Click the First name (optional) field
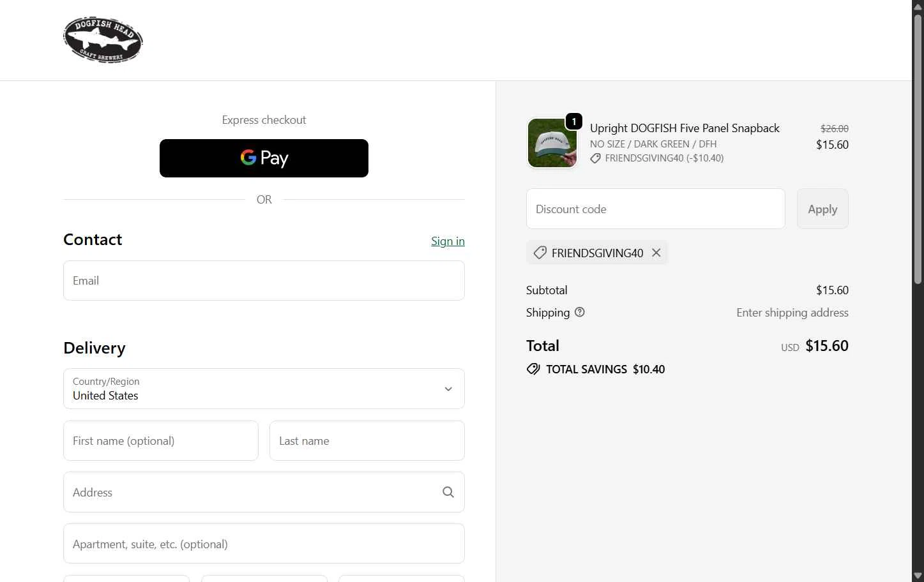The image size is (924, 582). [x=161, y=441]
